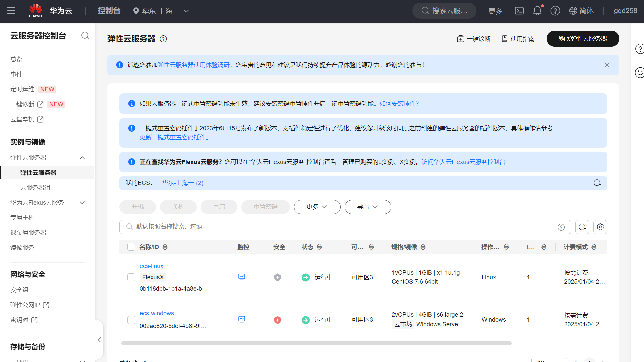Open the help question mark in header
This screenshot has height=362, width=644.
pos(555,11)
